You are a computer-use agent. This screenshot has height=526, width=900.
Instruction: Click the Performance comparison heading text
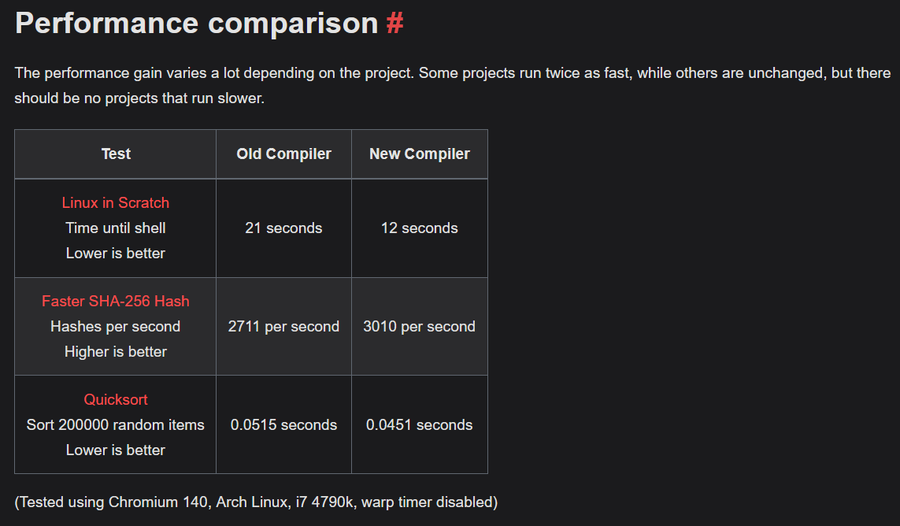pos(196,23)
